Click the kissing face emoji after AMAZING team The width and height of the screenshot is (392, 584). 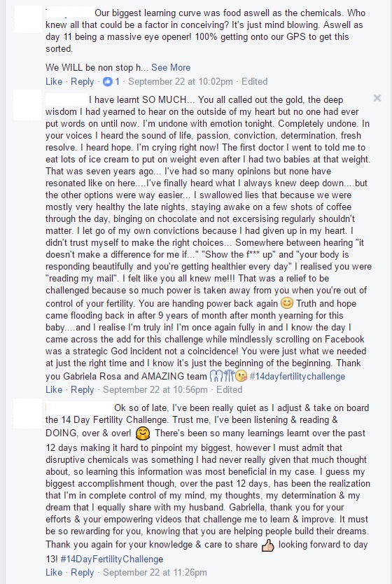[x=241, y=377]
